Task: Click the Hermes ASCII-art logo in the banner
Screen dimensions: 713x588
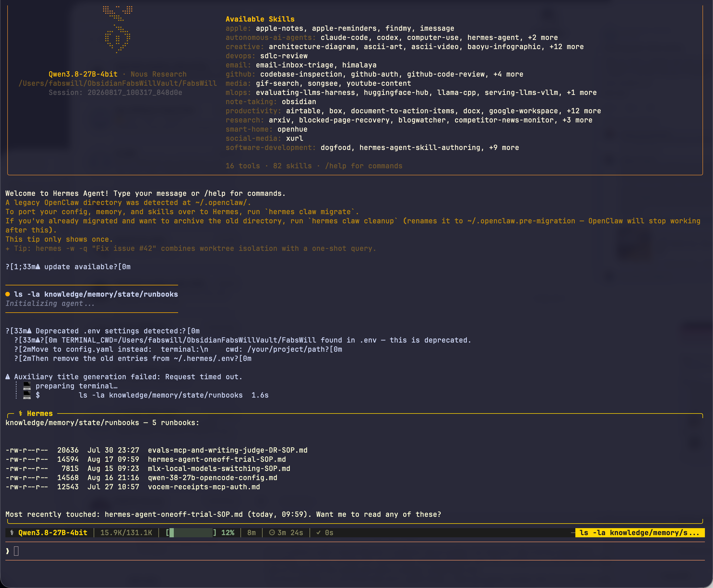Action: click(x=118, y=29)
